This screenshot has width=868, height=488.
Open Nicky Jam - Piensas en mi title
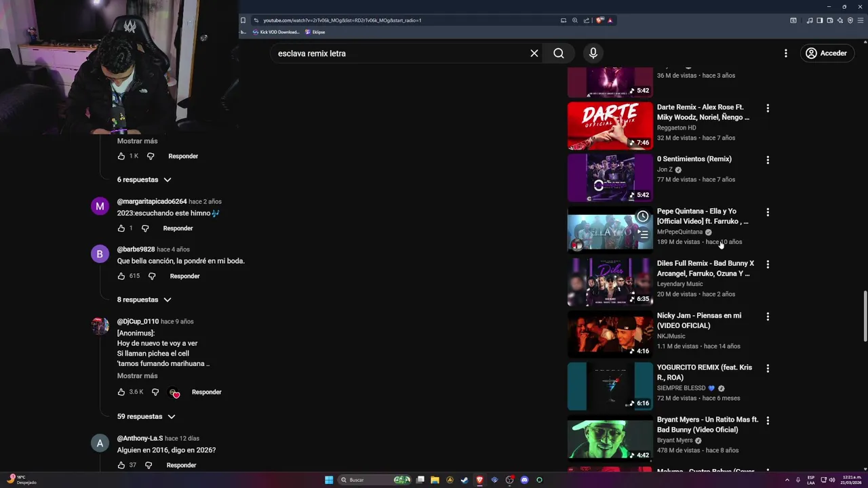pos(698,321)
